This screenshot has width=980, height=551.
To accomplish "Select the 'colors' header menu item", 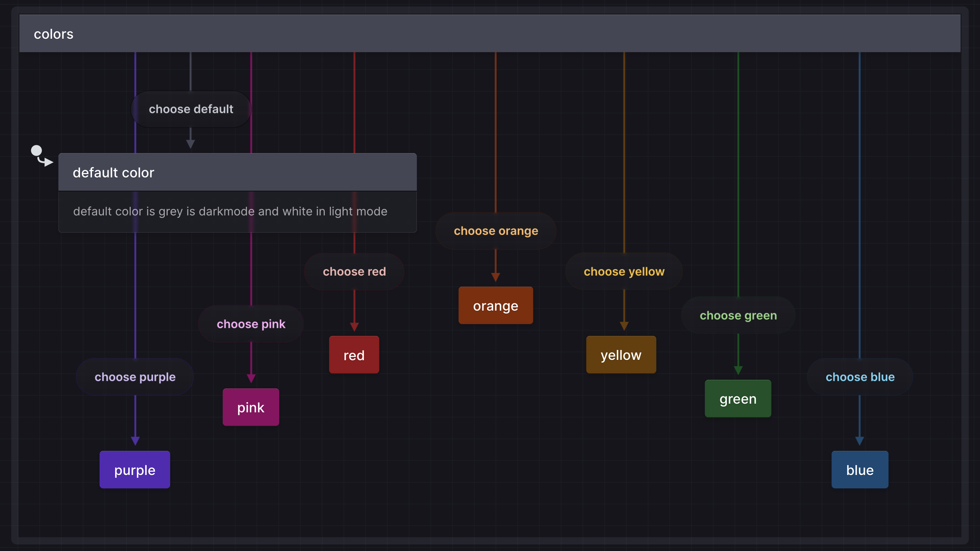I will 53,34.
